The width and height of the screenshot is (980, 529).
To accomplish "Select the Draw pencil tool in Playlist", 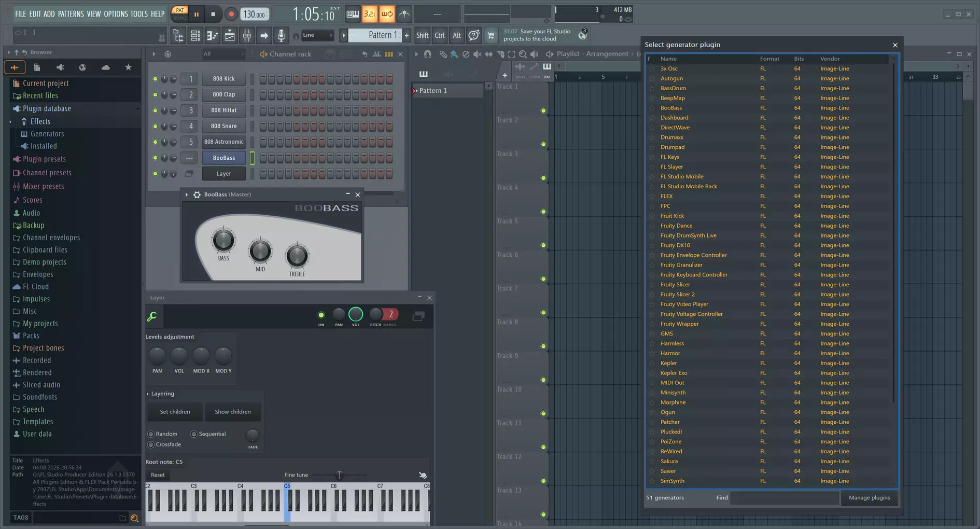I will pos(443,54).
